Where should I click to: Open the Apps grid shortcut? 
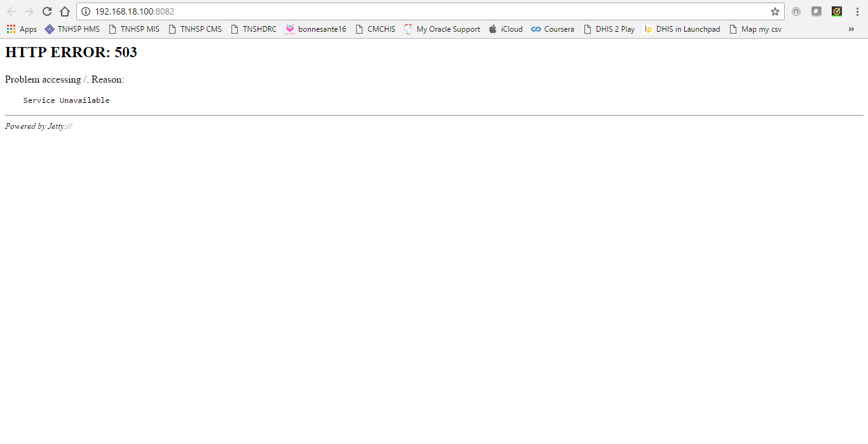[x=22, y=29]
